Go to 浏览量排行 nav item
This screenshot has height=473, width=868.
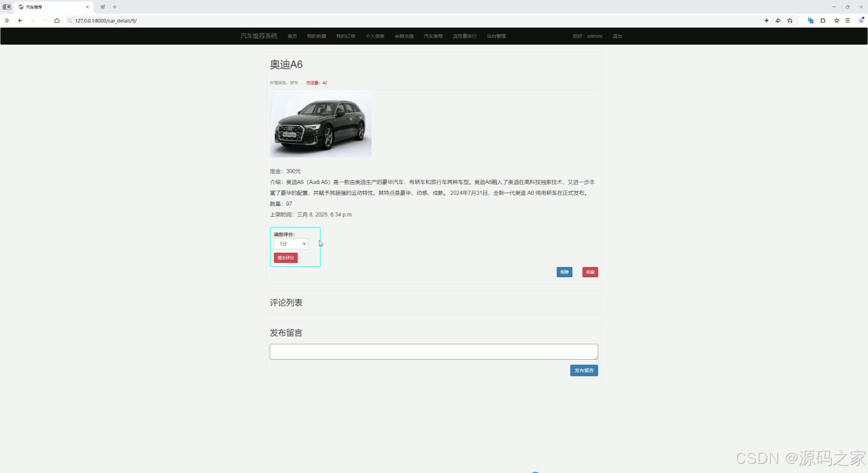tap(465, 36)
